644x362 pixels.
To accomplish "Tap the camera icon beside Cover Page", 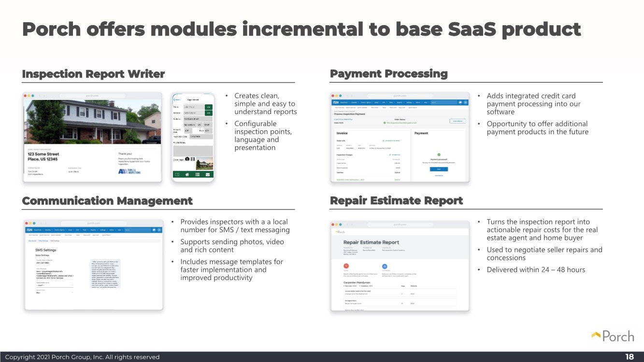I will 187,159.
